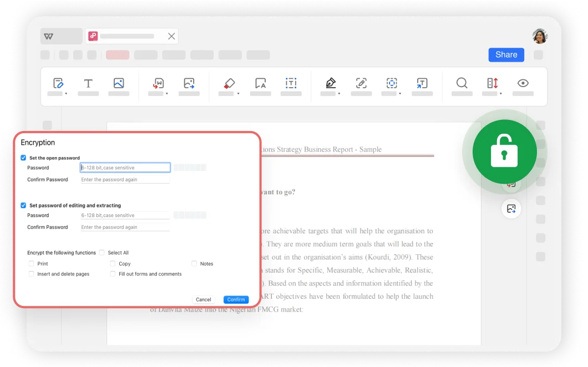Screen dimensions: 588x367
Task: Check the 'Print' encryption option
Action: pyautogui.click(x=31, y=263)
